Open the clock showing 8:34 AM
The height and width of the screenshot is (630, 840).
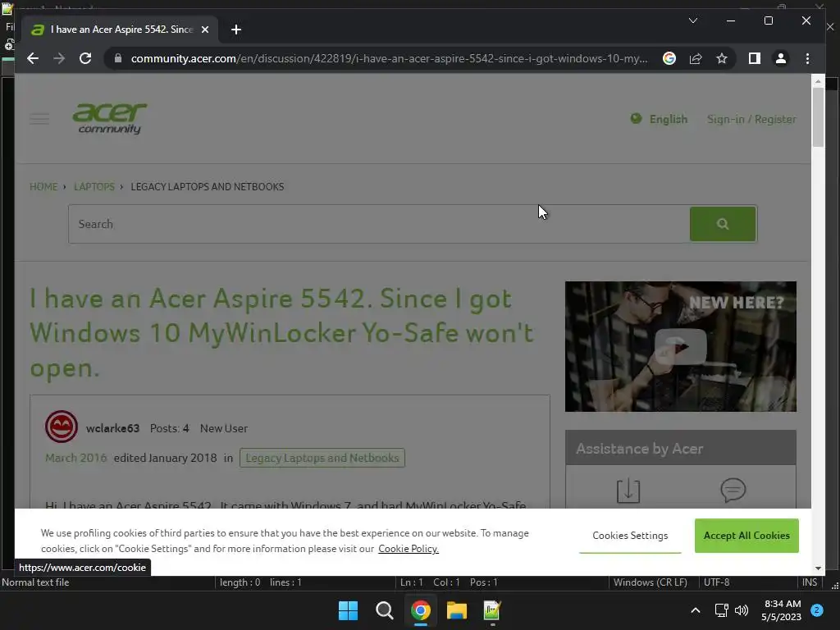point(781,610)
